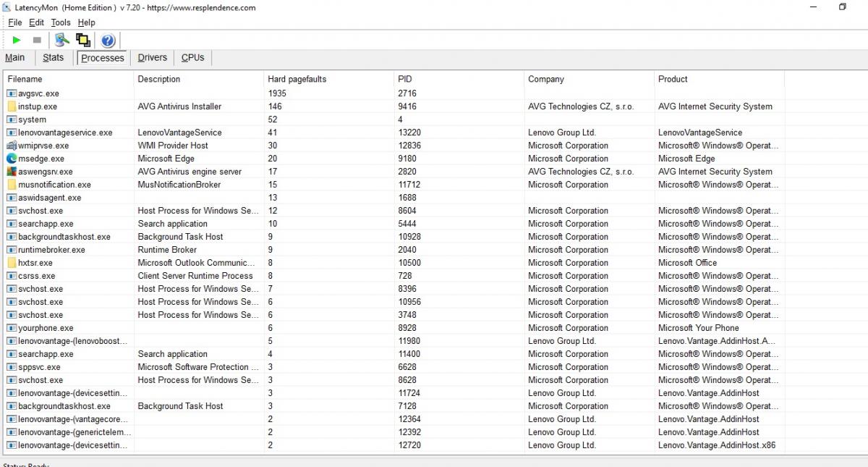Image resolution: width=868 pixels, height=467 pixels.
Task: Click the hxtsr.exe file icon
Action: pyautogui.click(x=12, y=263)
